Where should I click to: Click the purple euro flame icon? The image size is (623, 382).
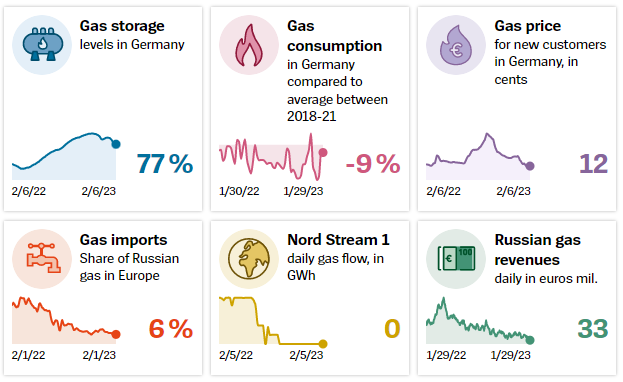click(456, 45)
